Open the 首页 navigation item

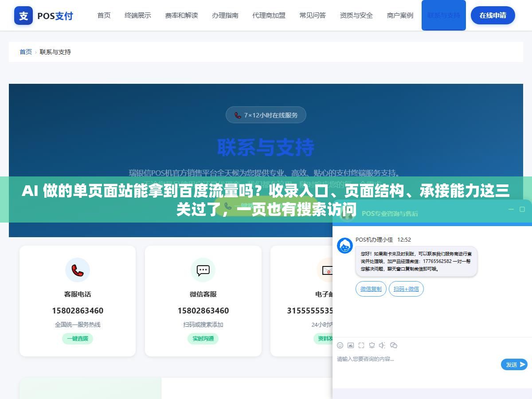pos(104,15)
